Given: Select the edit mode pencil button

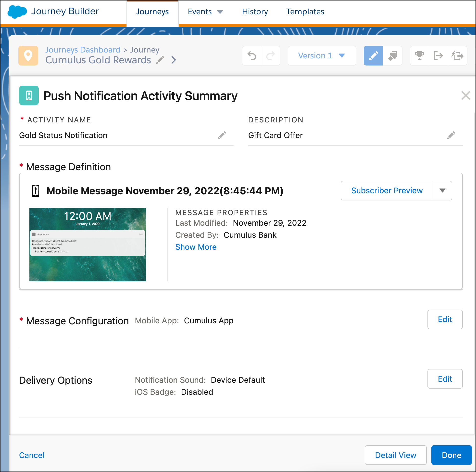Looking at the screenshot, I should 373,56.
